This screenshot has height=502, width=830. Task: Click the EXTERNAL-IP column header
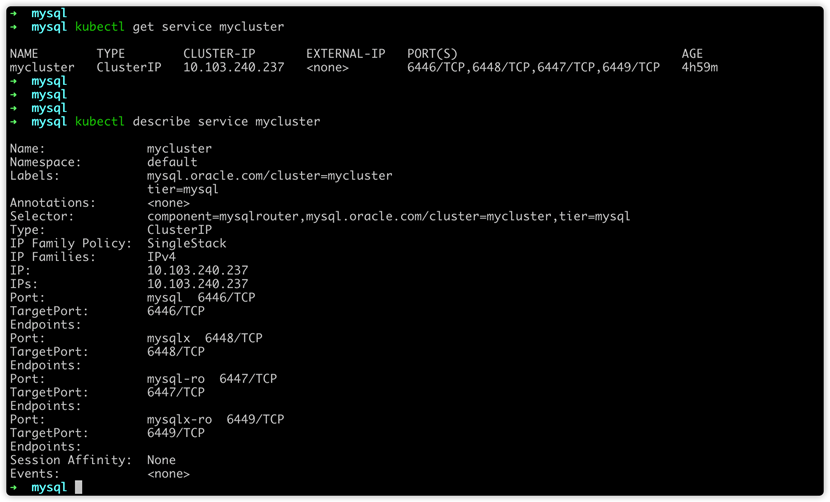coord(346,54)
